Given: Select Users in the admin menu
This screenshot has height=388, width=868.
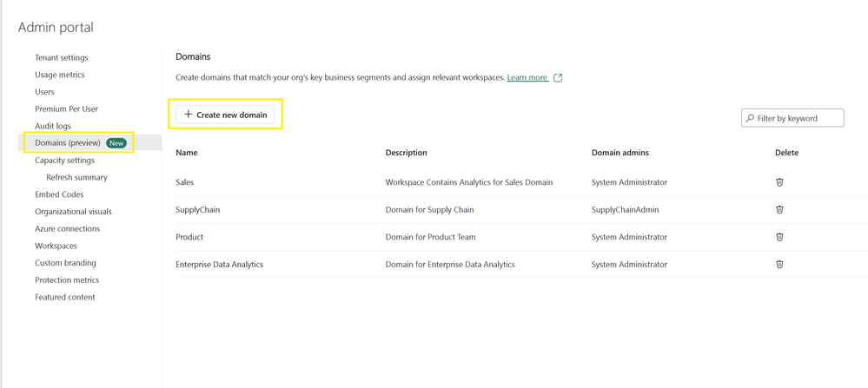Looking at the screenshot, I should (x=44, y=91).
